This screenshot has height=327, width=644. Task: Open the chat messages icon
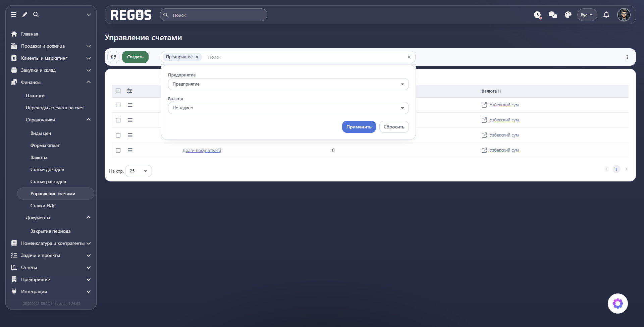coord(553,15)
